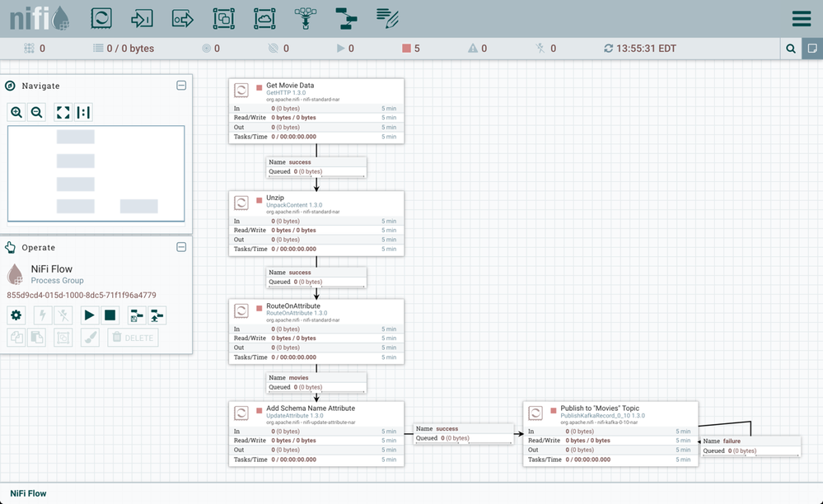The width and height of the screenshot is (823, 504).
Task: Select the Get Movie Data processor
Action: [316, 110]
